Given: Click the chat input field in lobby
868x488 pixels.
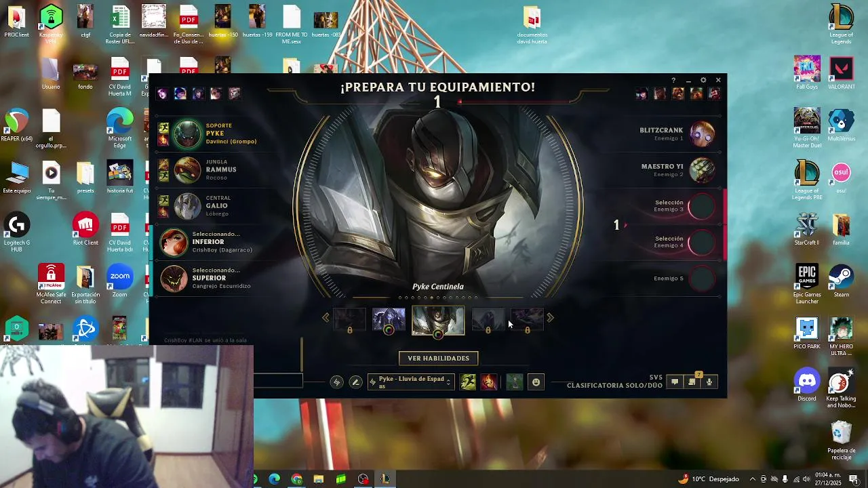Looking at the screenshot, I should pyautogui.click(x=278, y=380).
